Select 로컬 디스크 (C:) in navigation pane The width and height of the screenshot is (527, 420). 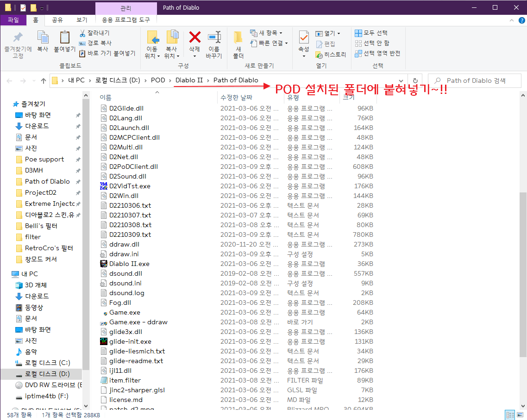click(47, 363)
